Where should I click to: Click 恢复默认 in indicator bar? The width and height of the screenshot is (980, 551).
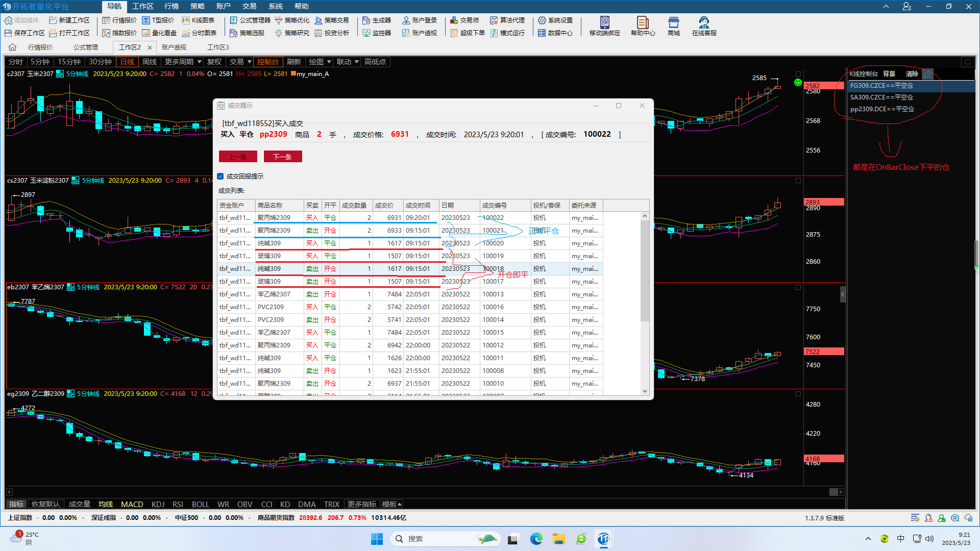(x=45, y=504)
